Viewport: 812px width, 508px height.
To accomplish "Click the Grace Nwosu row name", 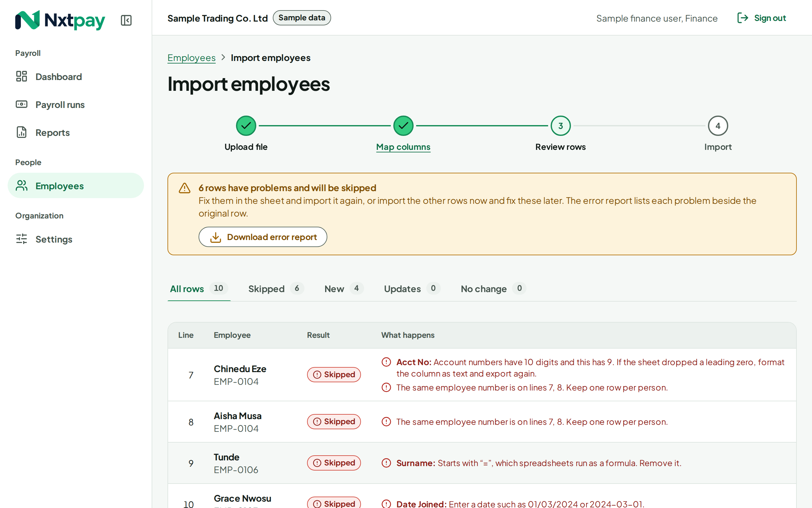I will tap(242, 498).
